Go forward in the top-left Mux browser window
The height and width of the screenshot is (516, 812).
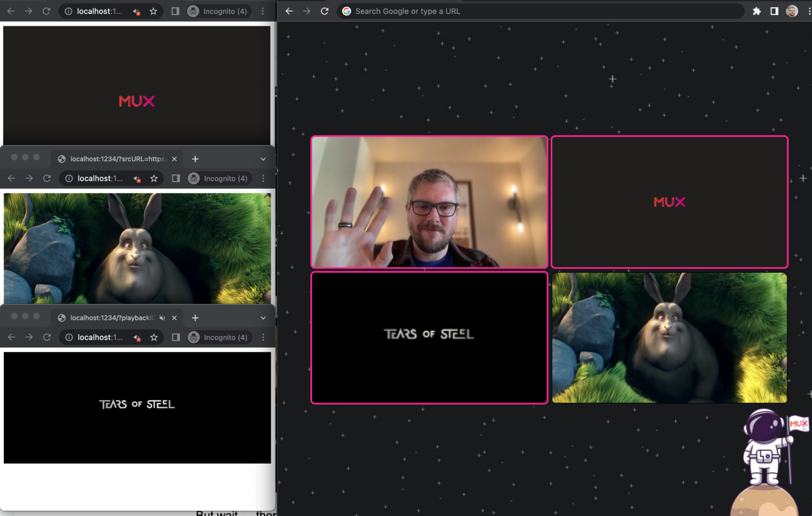tap(29, 11)
